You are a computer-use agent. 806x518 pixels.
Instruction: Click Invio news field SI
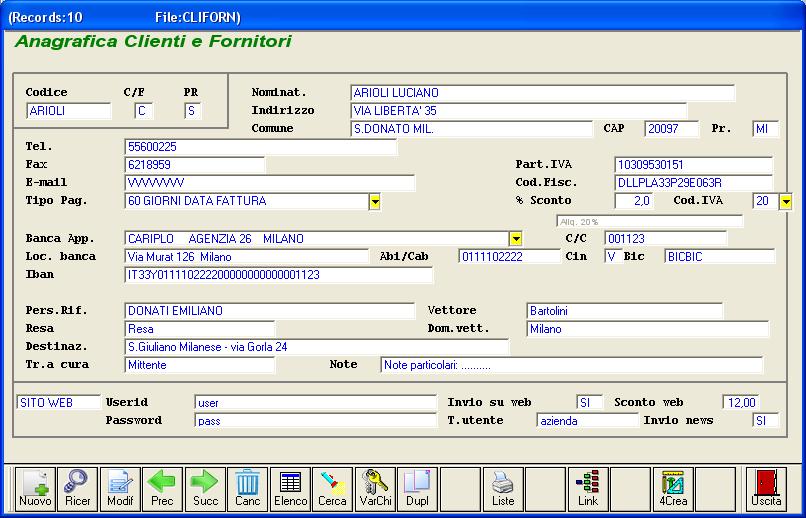pyautogui.click(x=765, y=421)
